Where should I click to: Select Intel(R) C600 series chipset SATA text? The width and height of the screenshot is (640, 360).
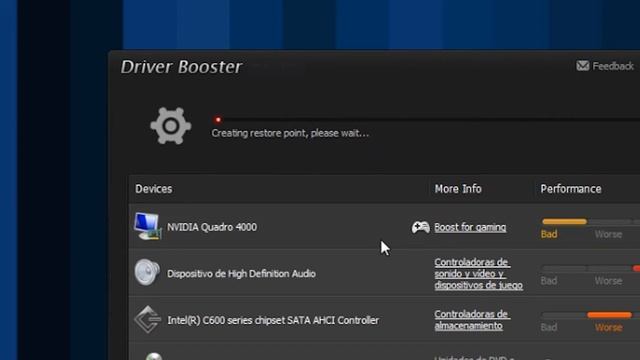pos(273,320)
